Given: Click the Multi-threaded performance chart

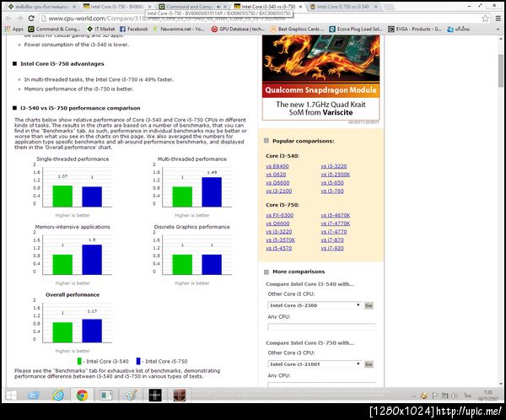Looking at the screenshot, I should [192, 187].
